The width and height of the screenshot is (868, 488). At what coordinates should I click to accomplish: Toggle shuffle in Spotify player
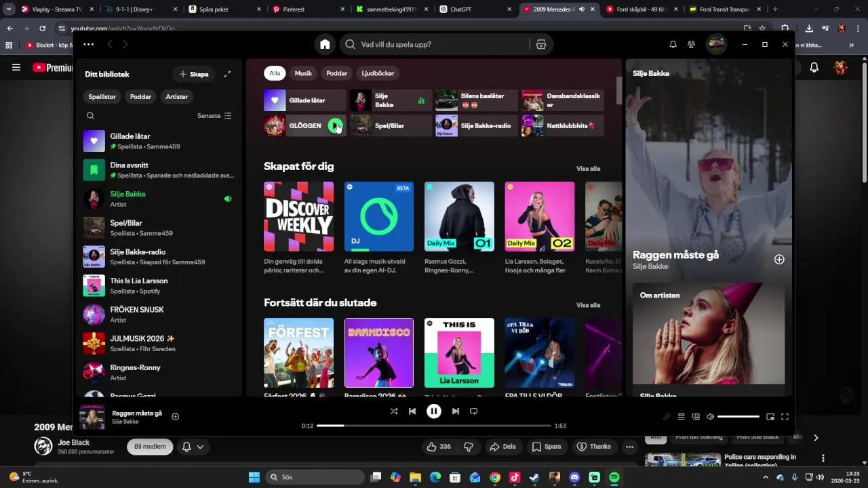tap(394, 411)
